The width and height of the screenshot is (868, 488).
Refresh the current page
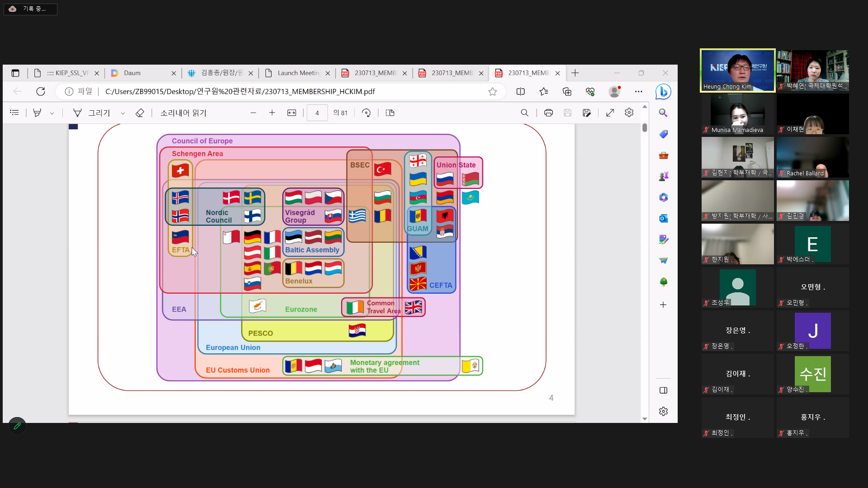point(41,92)
